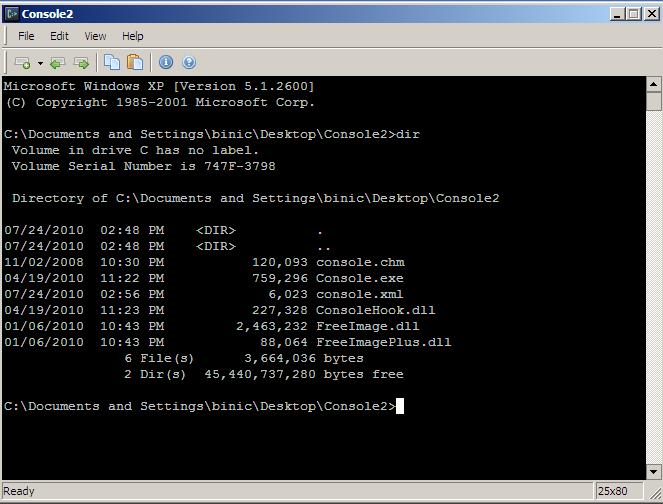Click the 2,463,232 file size value
Screen dimensions: 663x504
pyautogui.click(x=272, y=326)
